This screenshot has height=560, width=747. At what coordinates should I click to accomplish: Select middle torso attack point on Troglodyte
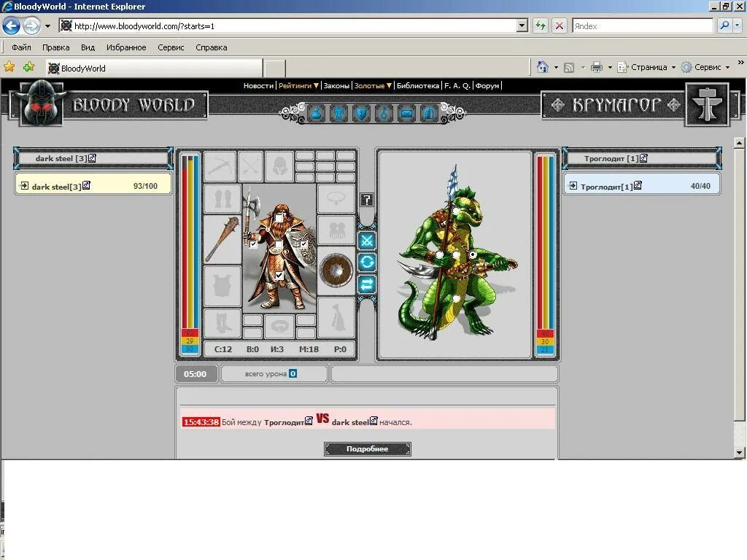pos(456,255)
